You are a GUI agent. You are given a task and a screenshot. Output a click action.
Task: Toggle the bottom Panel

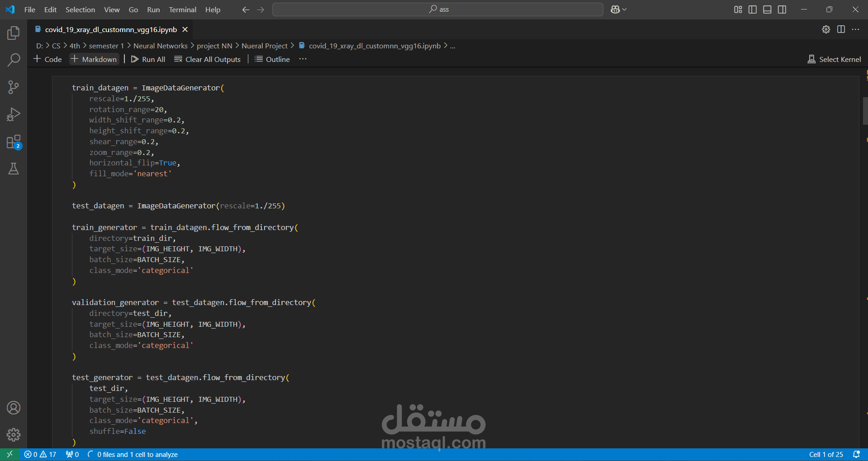(767, 9)
